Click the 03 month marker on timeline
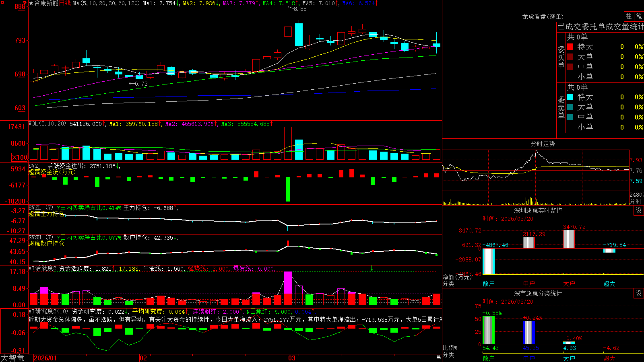Image resolution: width=644 pixels, height=362 pixels. (x=292, y=358)
